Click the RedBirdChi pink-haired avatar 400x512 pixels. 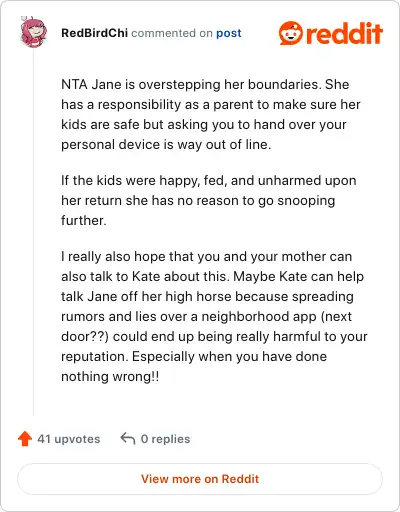pyautogui.click(x=33, y=33)
